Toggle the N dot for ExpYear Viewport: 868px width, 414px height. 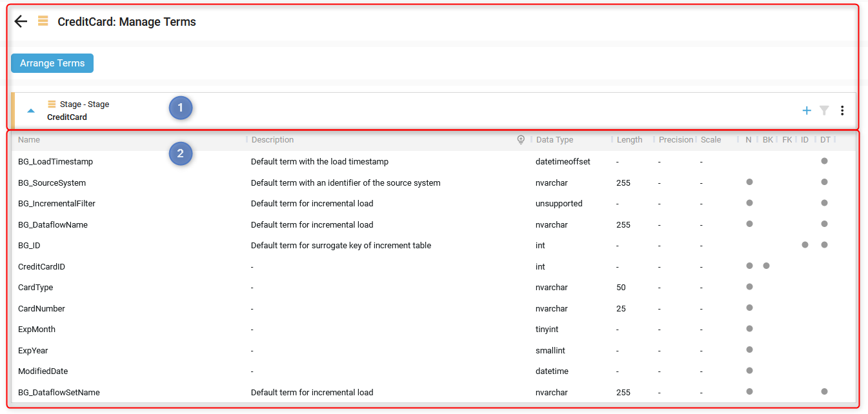tap(749, 350)
